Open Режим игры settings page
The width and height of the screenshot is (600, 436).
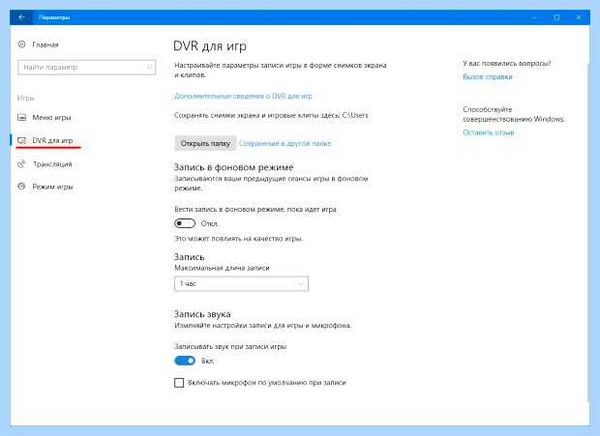point(52,187)
